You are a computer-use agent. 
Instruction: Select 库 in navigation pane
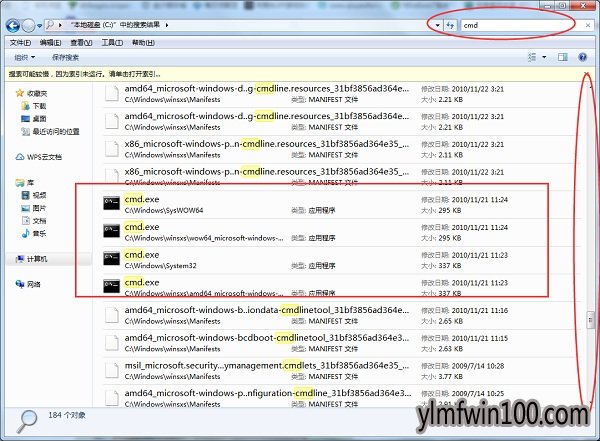click(25, 183)
